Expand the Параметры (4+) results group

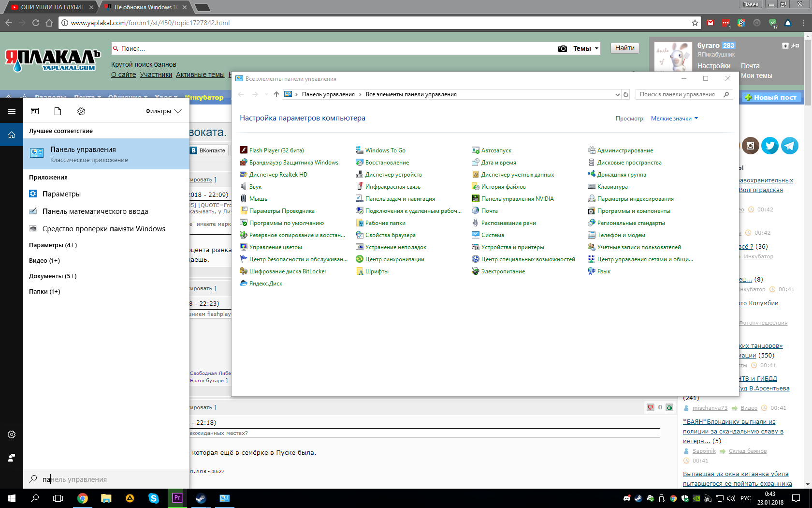(53, 245)
